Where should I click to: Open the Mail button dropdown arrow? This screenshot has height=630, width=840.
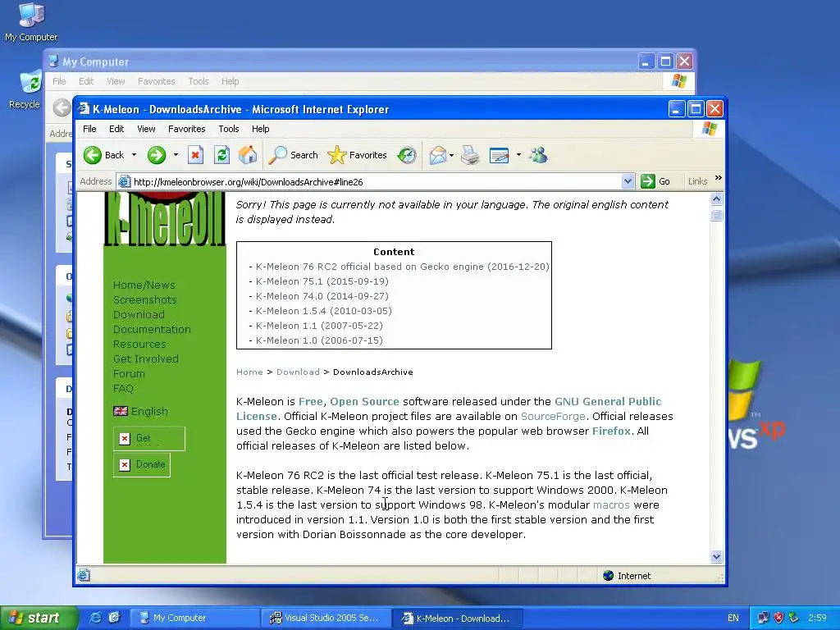point(452,155)
